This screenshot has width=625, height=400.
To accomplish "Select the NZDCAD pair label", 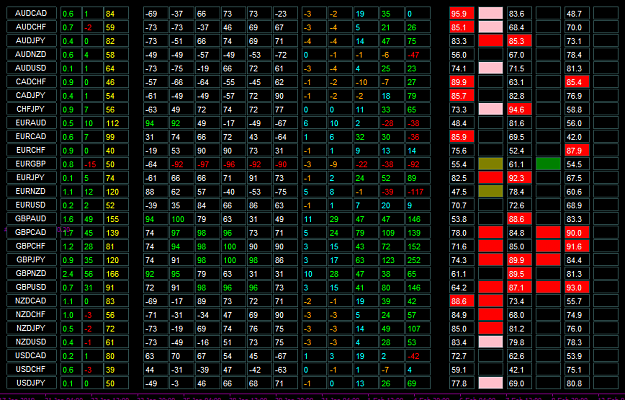I will coord(31,300).
